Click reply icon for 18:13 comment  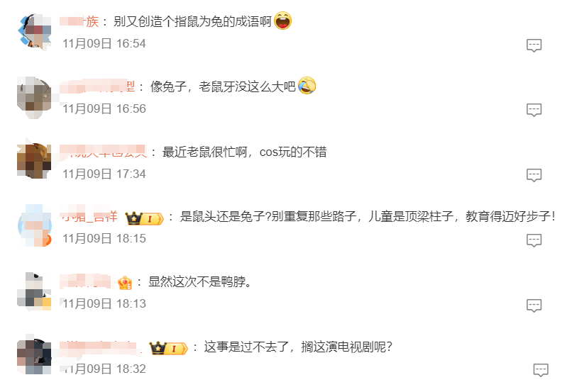point(534,306)
